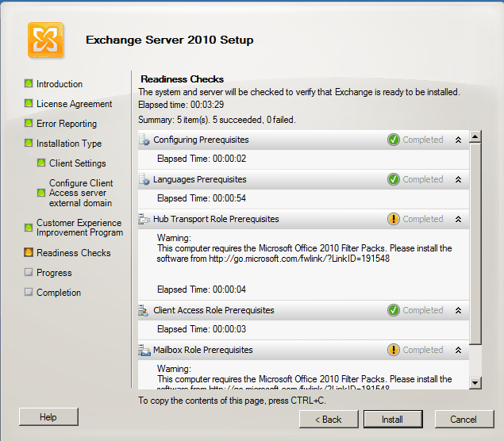Click the Customer Experience Improvement Program label
This screenshot has width=504, height=441.
click(79, 228)
